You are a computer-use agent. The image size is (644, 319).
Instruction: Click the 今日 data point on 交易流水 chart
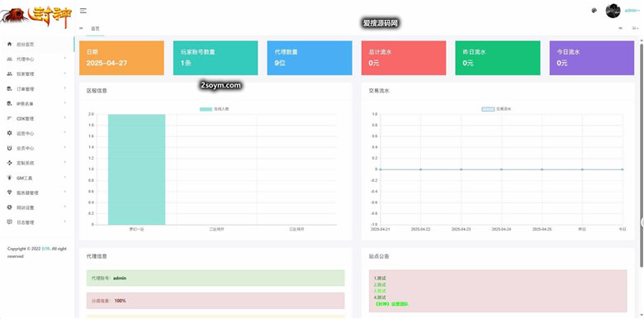[623, 169]
